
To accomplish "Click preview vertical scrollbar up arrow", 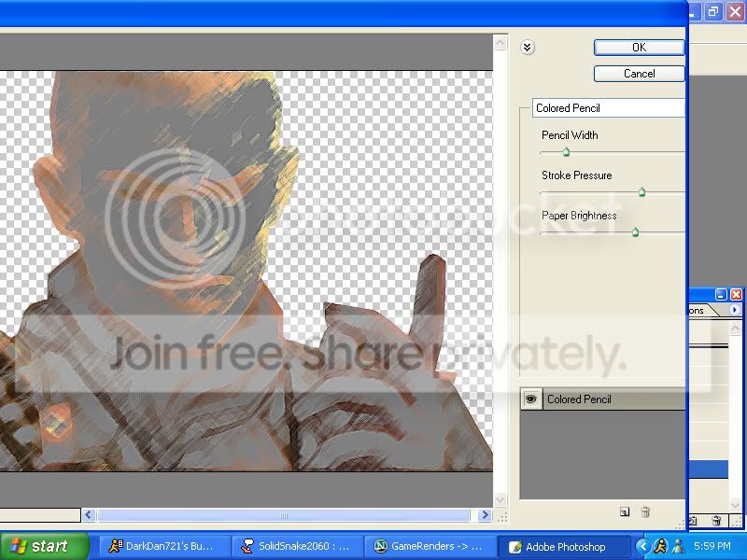I will point(500,43).
